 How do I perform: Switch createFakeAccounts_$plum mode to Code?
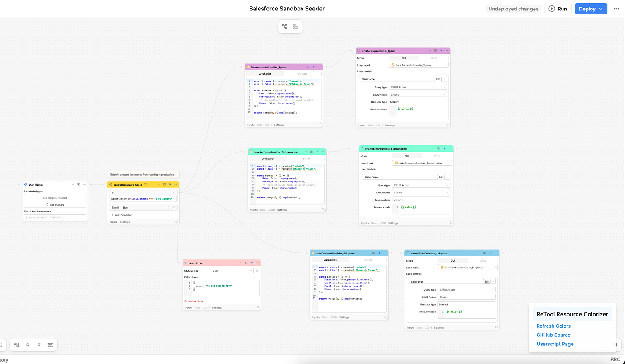coord(433,58)
